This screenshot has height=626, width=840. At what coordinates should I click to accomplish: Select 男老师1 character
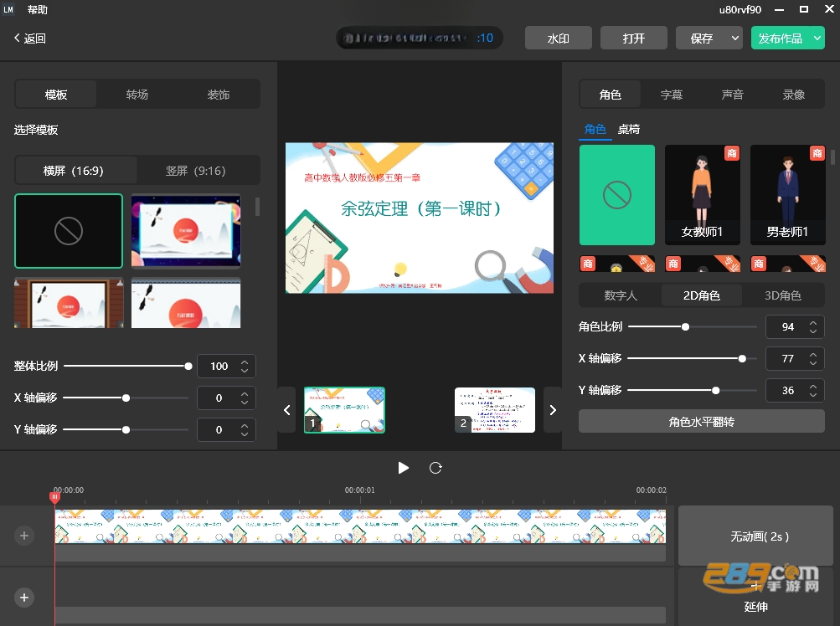pos(787,195)
